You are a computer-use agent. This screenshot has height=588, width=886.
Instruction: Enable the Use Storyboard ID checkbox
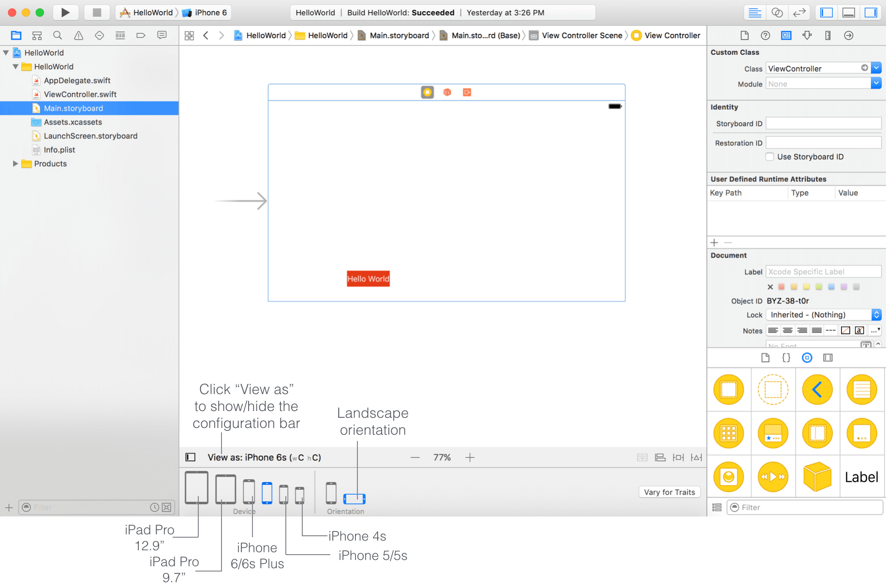coord(769,157)
